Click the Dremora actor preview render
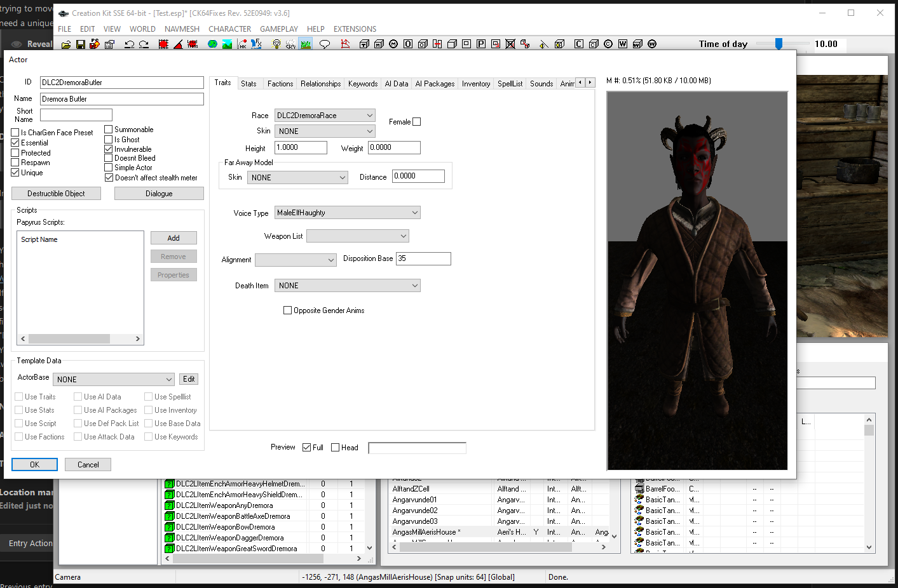 click(697, 281)
